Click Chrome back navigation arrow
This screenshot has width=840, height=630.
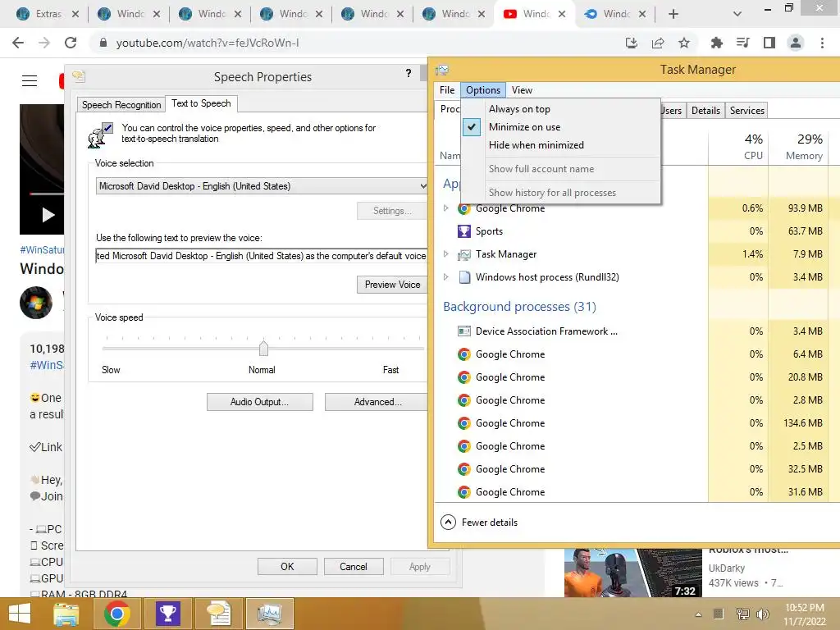(x=18, y=43)
